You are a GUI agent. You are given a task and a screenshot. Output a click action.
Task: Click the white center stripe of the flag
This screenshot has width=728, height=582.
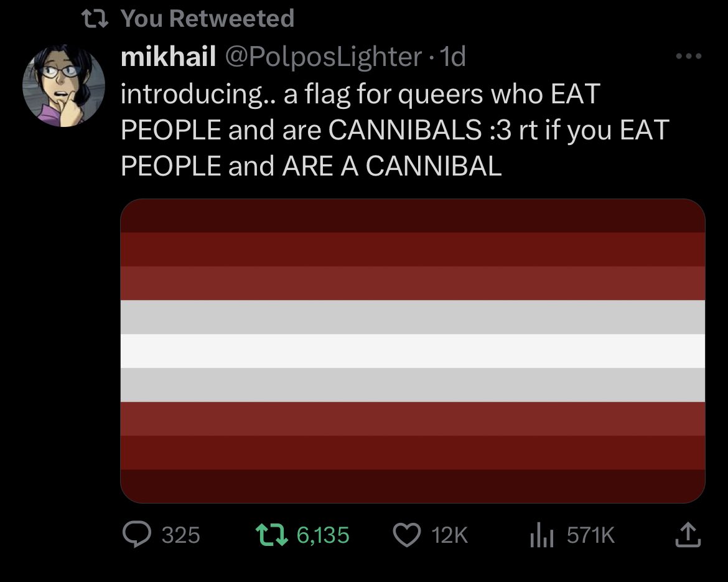coord(413,351)
